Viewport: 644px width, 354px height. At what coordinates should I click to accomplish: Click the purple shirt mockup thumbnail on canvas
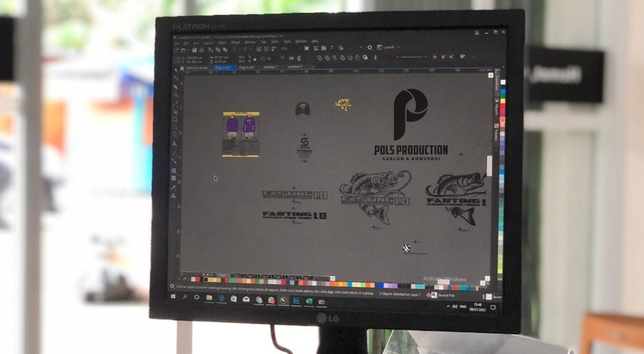click(241, 134)
